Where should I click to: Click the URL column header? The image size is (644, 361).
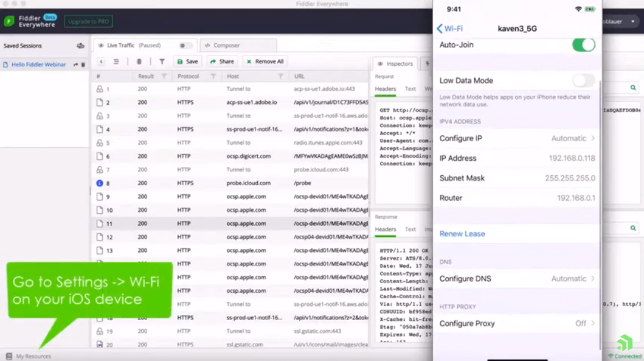[x=299, y=76]
